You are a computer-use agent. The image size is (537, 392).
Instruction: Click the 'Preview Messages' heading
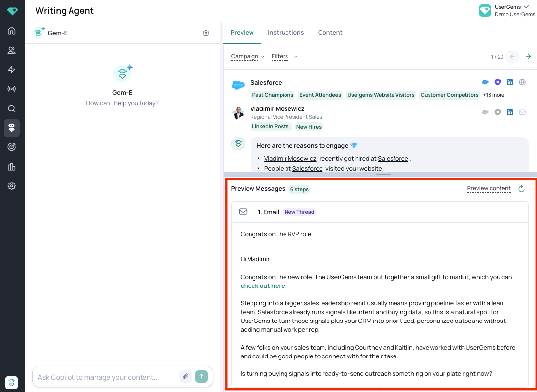[258, 189]
